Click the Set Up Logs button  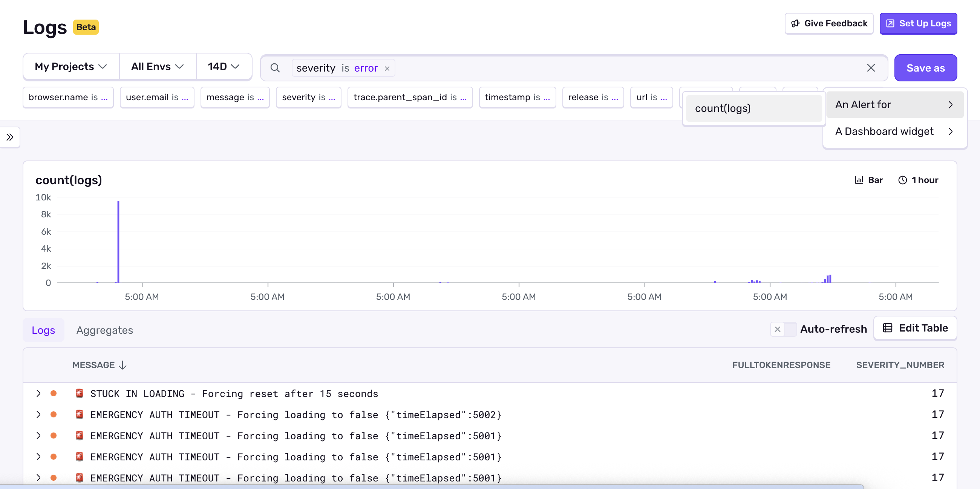(x=918, y=24)
